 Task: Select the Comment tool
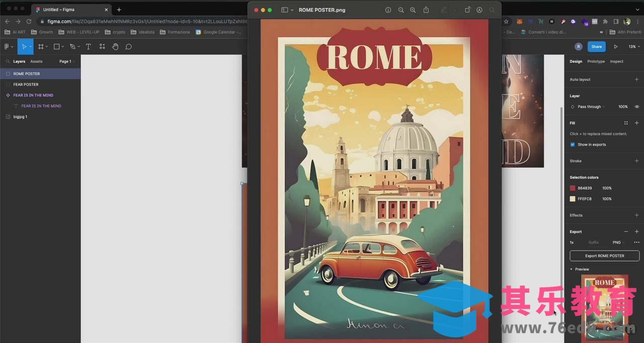[x=129, y=47]
